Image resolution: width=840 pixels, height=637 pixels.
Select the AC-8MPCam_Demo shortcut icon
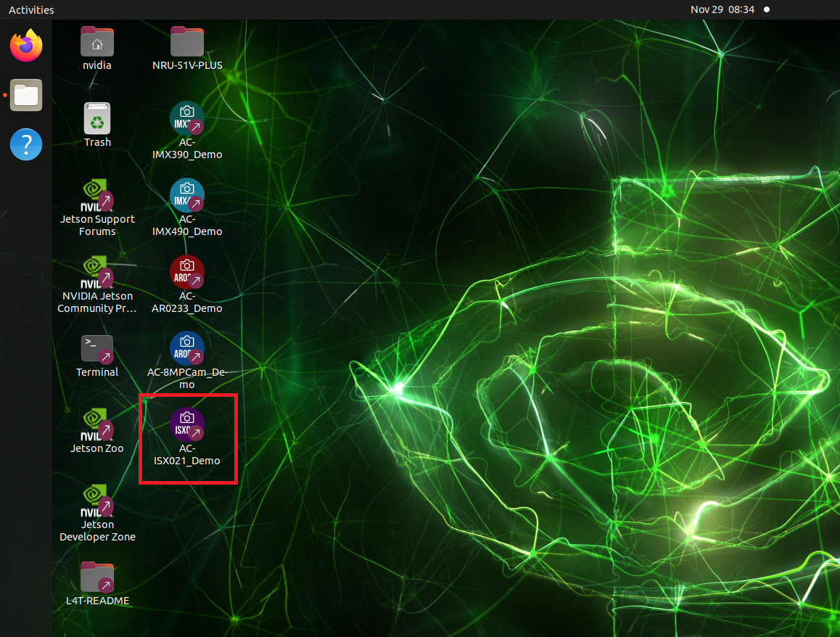click(x=187, y=349)
